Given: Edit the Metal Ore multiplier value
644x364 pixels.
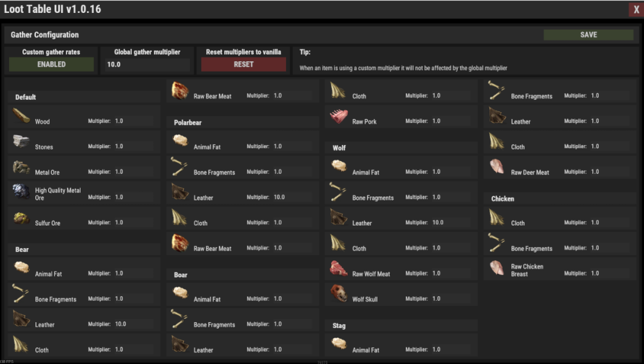Looking at the screenshot, I should [133, 172].
